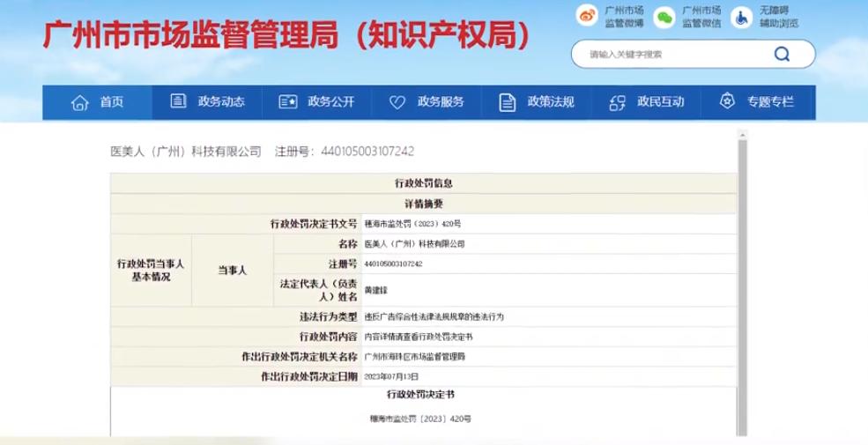This screenshot has width=868, height=445.
Task: Click the 名称 label in the table
Action: [x=348, y=244]
